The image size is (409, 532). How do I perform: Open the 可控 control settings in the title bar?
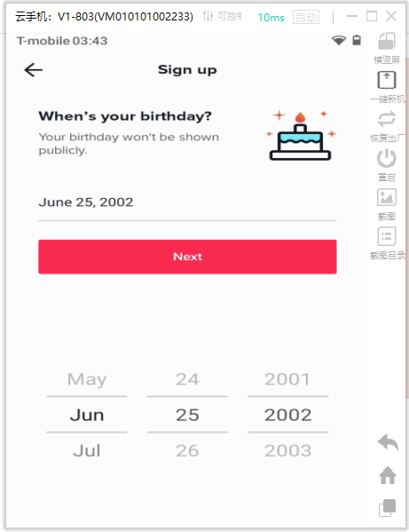point(223,16)
